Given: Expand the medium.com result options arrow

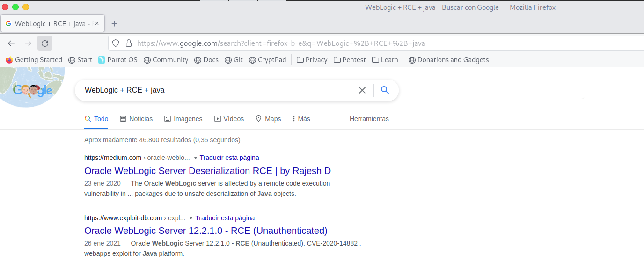Looking at the screenshot, I should click(196, 158).
